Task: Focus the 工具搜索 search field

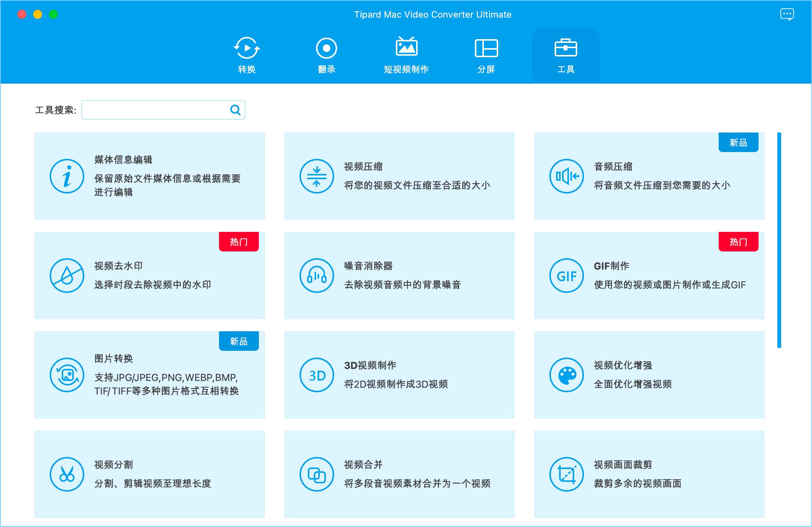Action: click(163, 110)
